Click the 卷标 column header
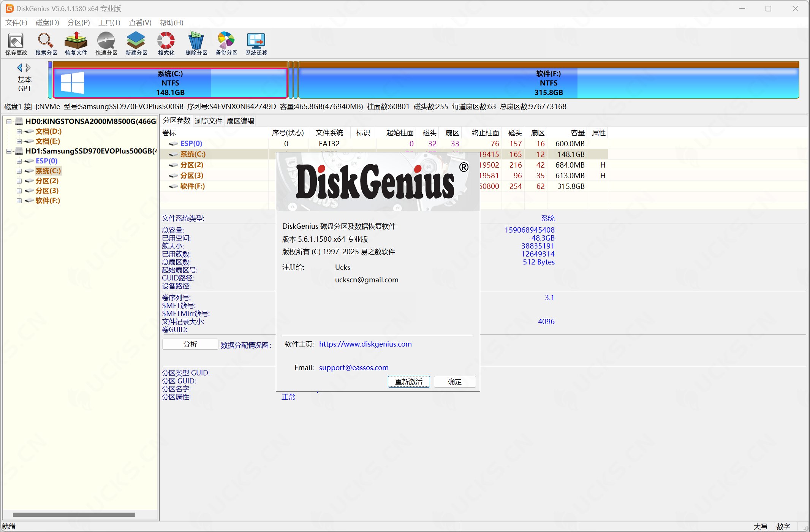This screenshot has height=532, width=810. [x=214, y=133]
